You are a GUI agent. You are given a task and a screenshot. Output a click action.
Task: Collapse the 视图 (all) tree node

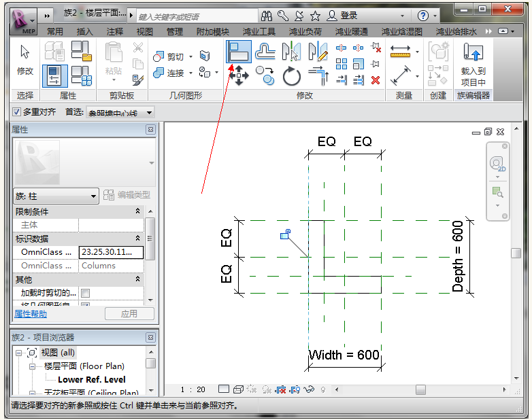pyautogui.click(x=19, y=353)
